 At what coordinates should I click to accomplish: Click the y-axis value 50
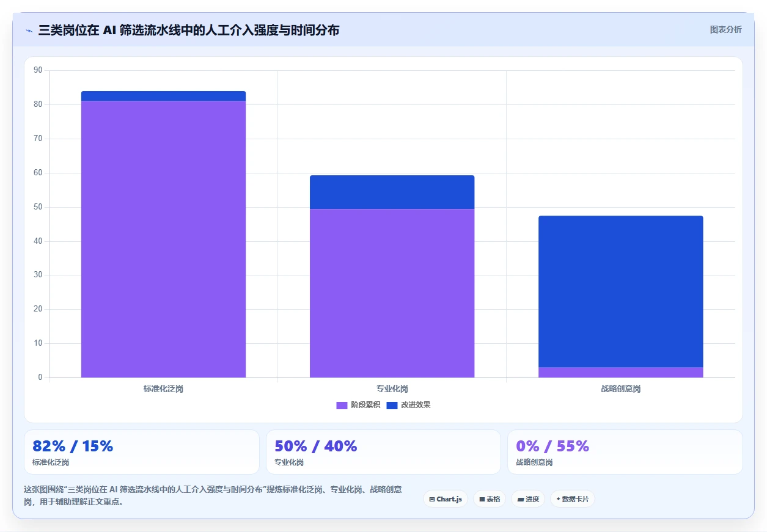[x=38, y=207]
